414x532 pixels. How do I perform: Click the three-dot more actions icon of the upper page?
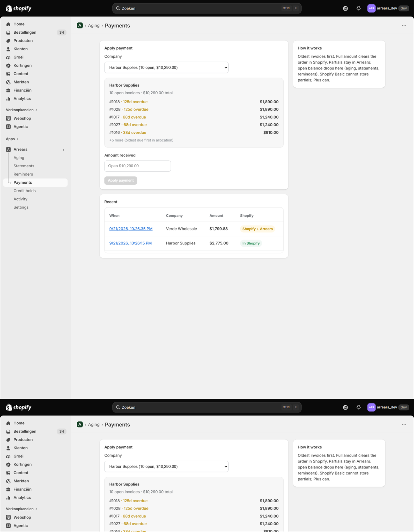404,26
